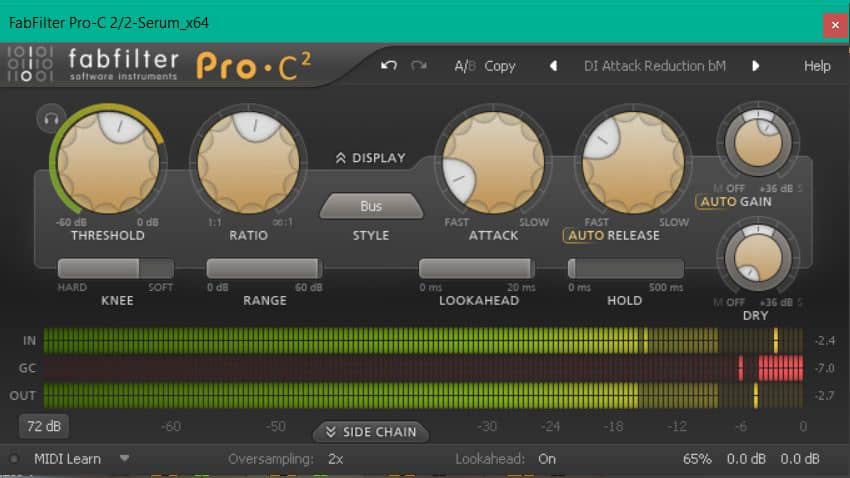This screenshot has width=850, height=478.
Task: Click the GC gain change meter
Action: (x=423, y=368)
